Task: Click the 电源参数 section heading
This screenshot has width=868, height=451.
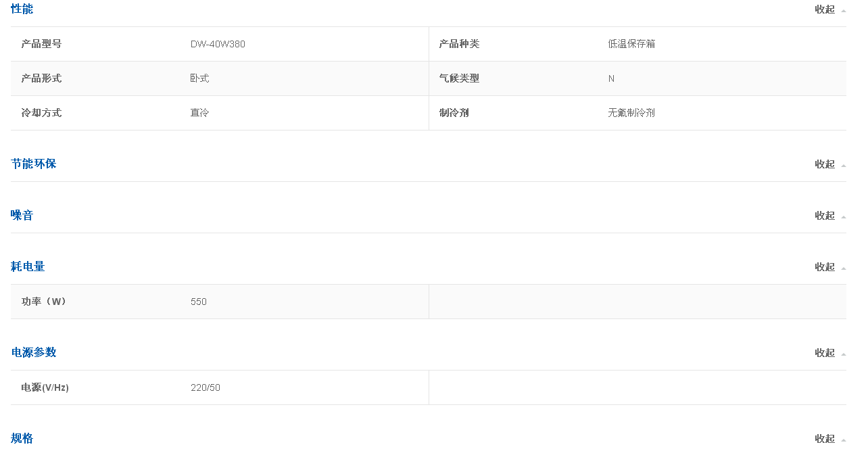Action: 33,352
